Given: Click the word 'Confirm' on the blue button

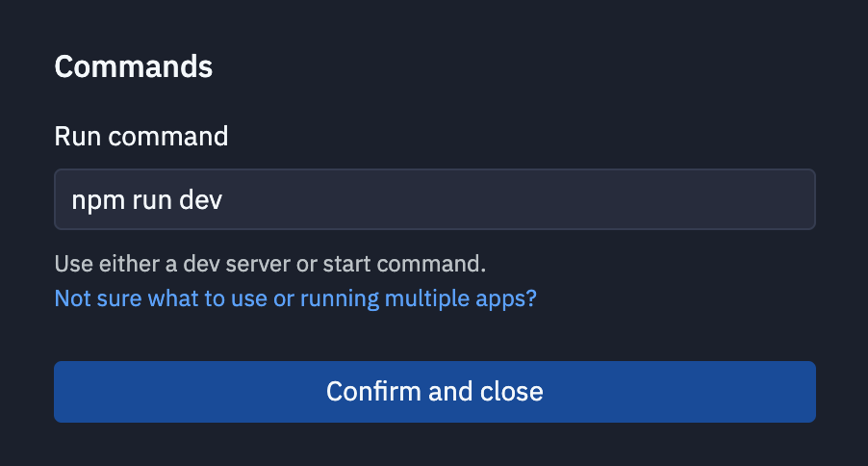Looking at the screenshot, I should coord(373,392).
